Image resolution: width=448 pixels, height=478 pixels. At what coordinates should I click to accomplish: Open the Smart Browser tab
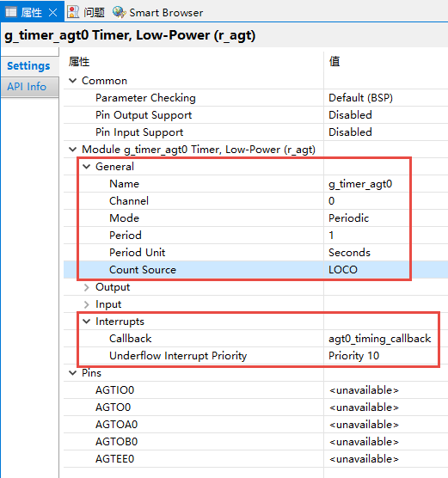tap(166, 13)
